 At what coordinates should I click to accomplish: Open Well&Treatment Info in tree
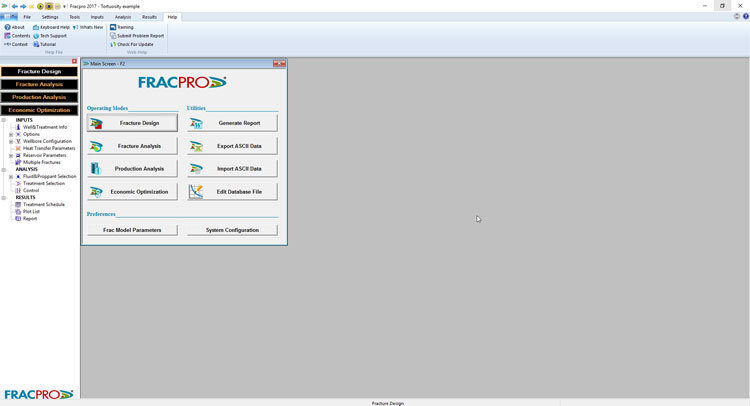pyautogui.click(x=44, y=127)
